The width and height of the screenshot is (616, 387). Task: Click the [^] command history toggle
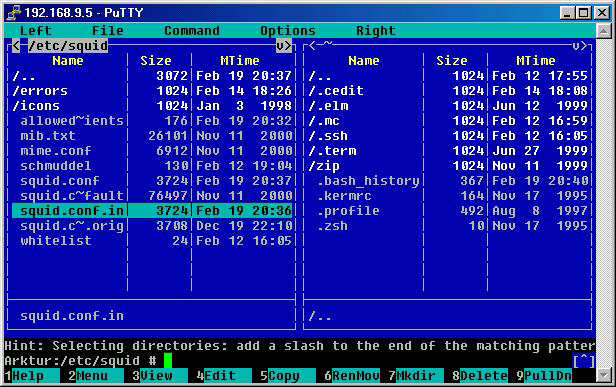(584, 361)
